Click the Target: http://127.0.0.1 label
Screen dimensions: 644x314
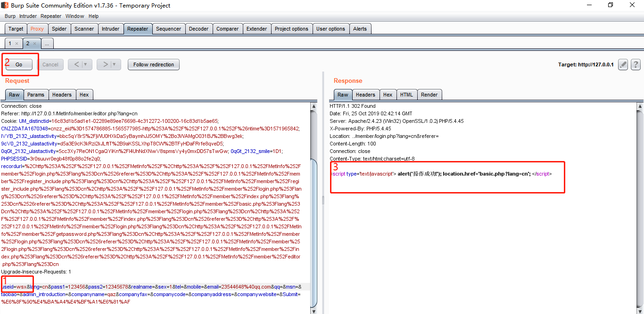pos(586,65)
